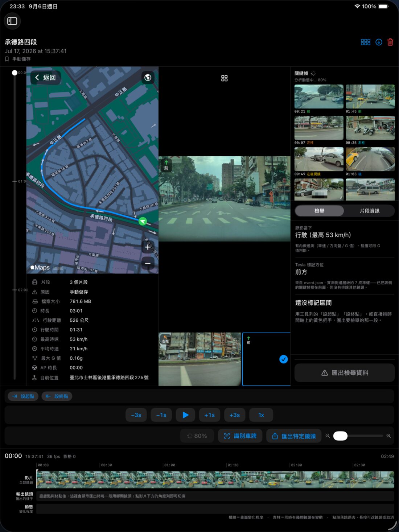The image size is (399, 532).
Task: Toggle the blue checkmark on front camera tile
Action: coord(284,359)
